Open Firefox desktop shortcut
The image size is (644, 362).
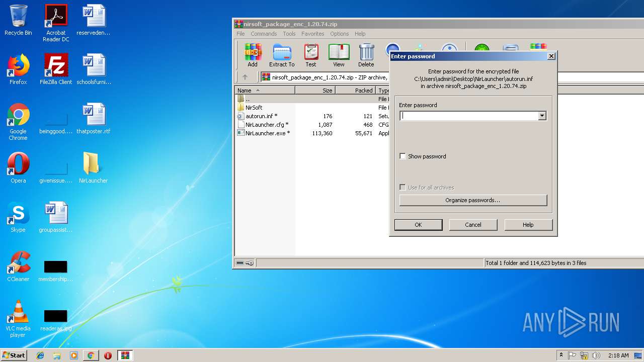pos(18,69)
